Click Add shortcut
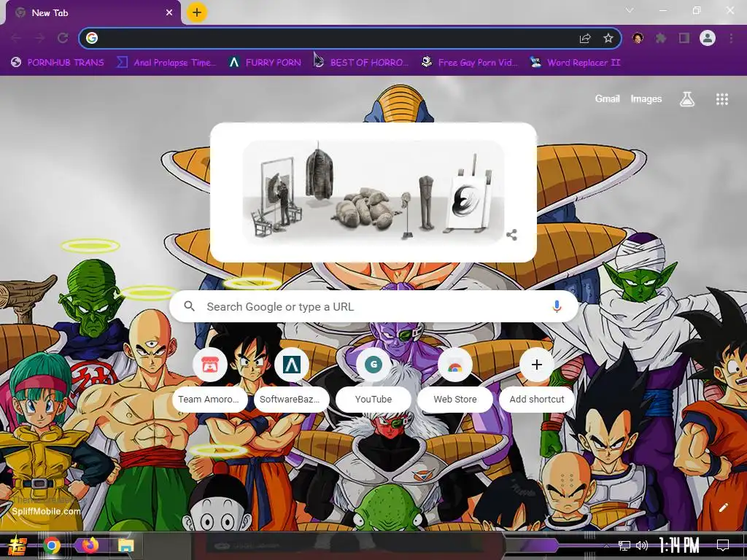Viewport: 747px width, 560px height. (537, 379)
